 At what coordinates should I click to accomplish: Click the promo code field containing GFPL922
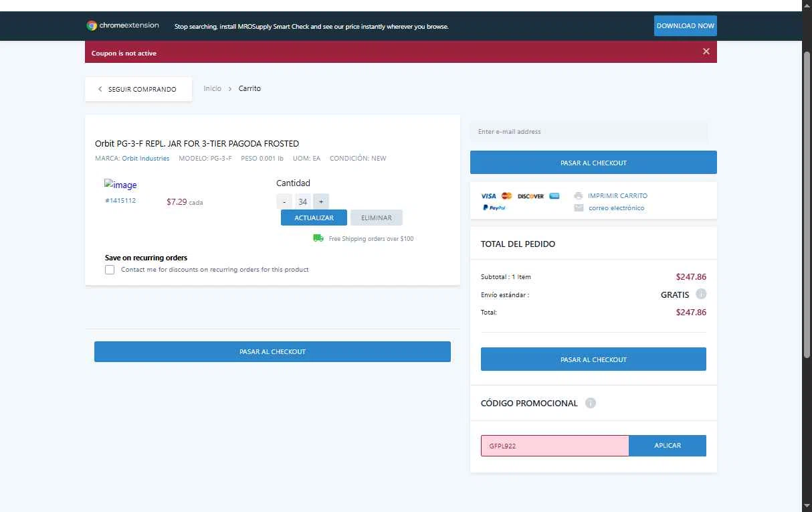click(x=554, y=446)
